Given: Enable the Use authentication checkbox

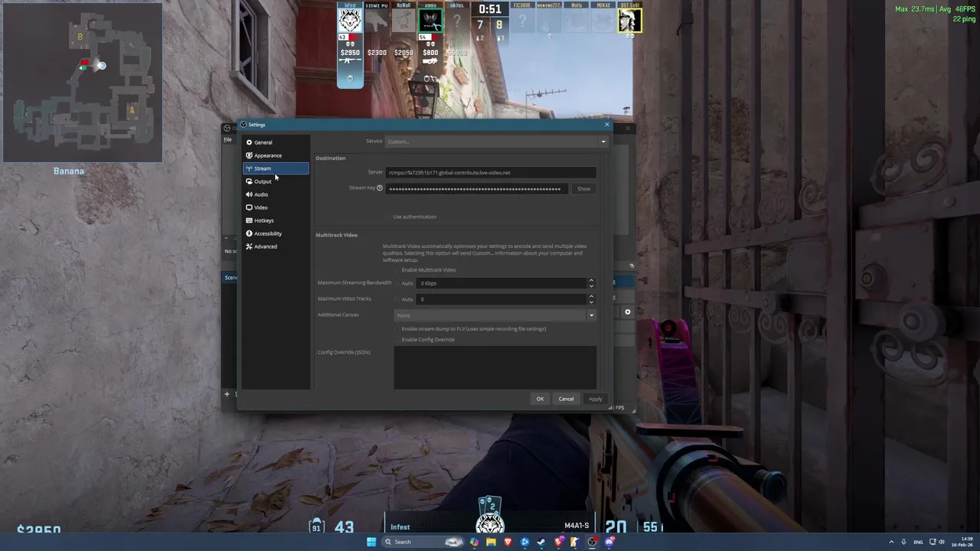Looking at the screenshot, I should (x=388, y=217).
